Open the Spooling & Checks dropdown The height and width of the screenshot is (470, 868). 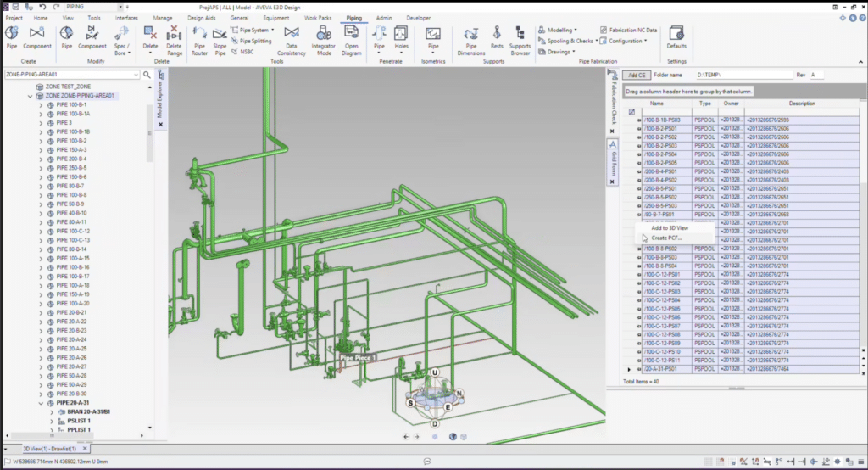click(568, 41)
